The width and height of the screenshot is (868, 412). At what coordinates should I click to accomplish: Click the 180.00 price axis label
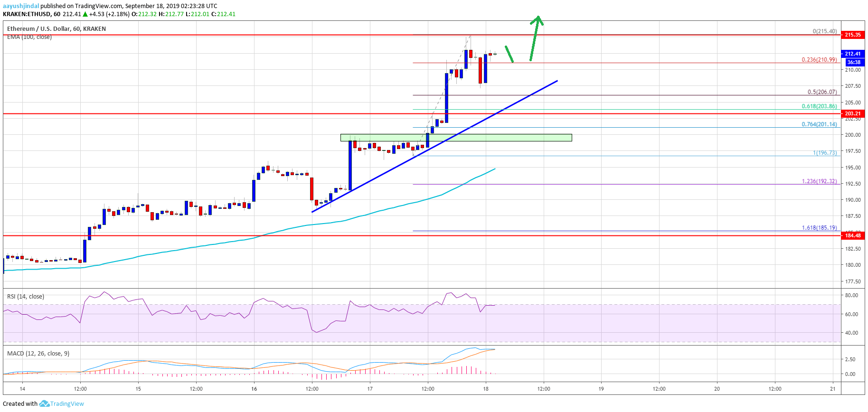coord(853,265)
